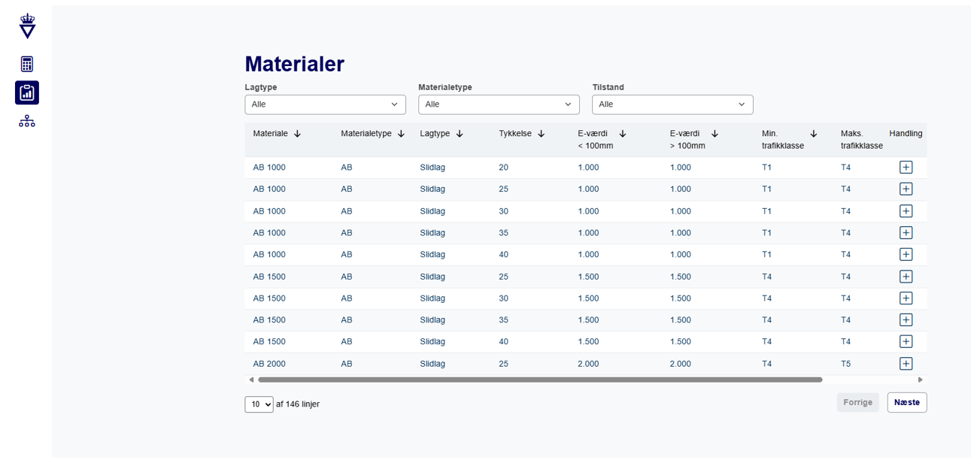Open the Lagtype filter dropdown
This screenshot has height=466, width=980.
pos(325,104)
